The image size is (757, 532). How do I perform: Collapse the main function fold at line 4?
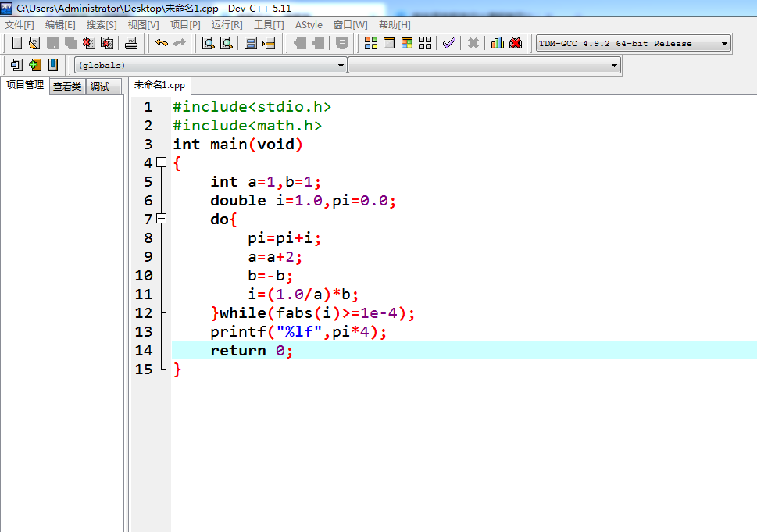coord(162,162)
